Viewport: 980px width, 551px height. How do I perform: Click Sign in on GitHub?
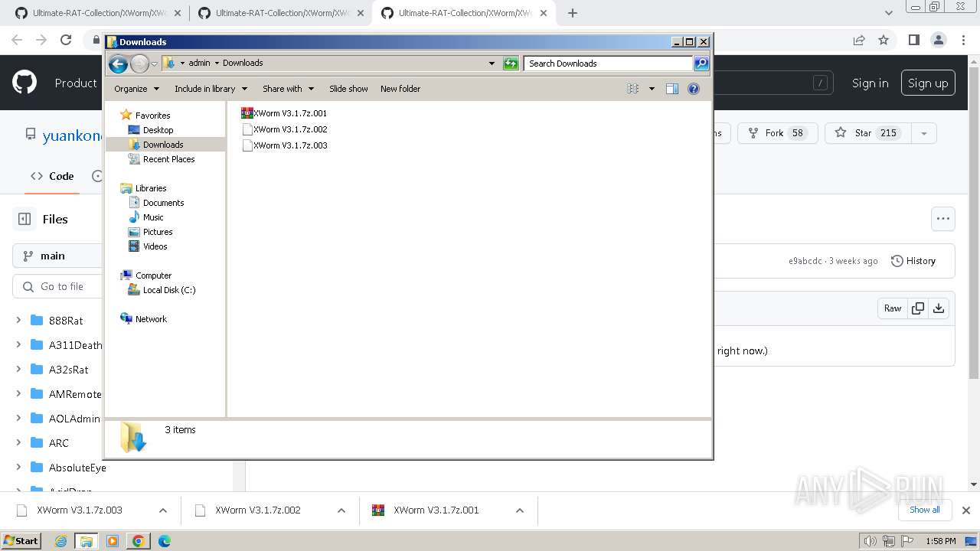(871, 83)
